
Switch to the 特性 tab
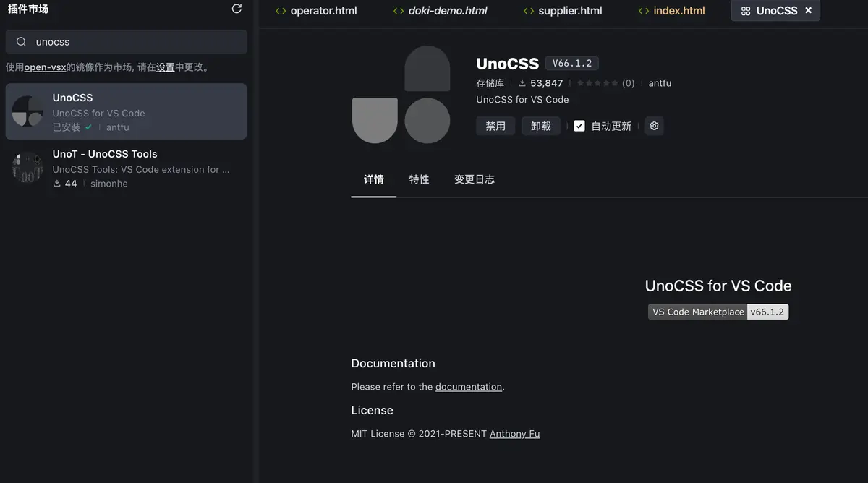point(419,179)
